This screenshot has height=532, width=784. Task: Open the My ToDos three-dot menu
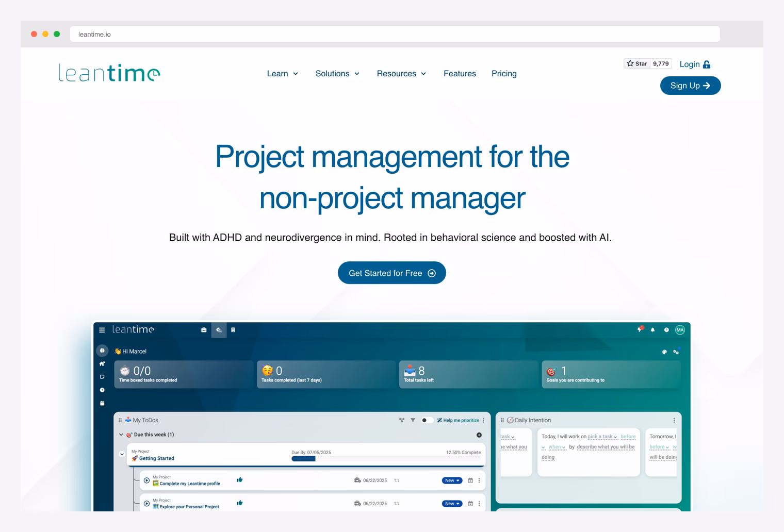coord(483,420)
